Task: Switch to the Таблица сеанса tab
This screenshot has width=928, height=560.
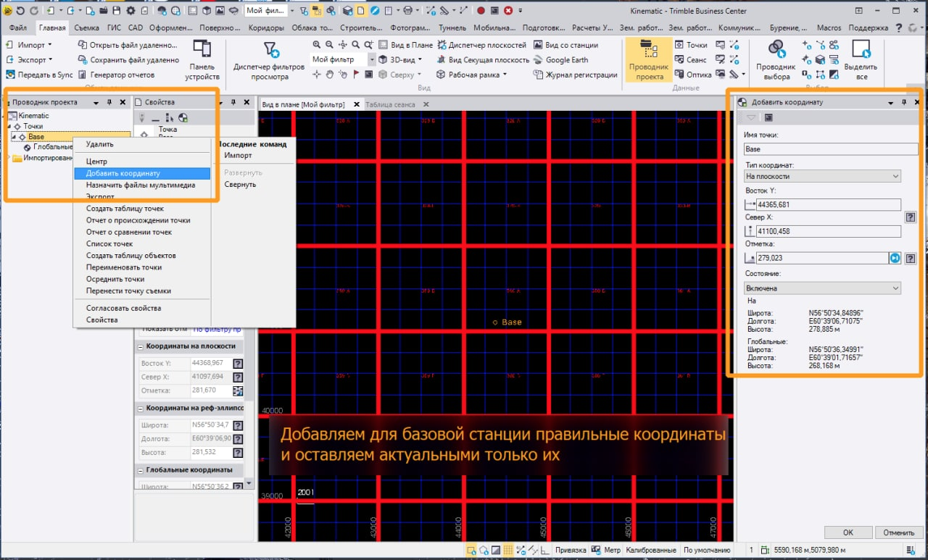Action: tap(390, 104)
